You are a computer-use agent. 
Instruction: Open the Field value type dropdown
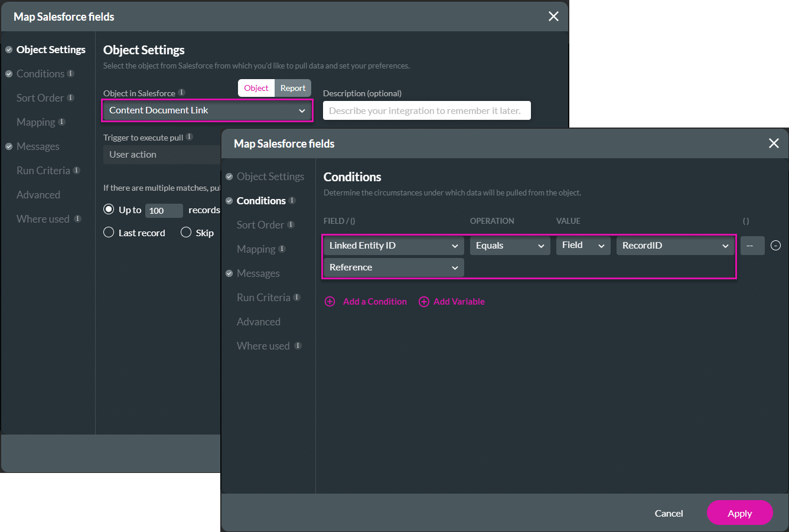[583, 246]
